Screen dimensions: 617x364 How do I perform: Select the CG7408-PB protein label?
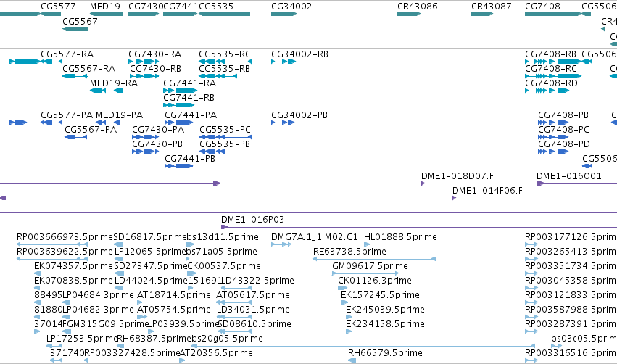coord(563,115)
